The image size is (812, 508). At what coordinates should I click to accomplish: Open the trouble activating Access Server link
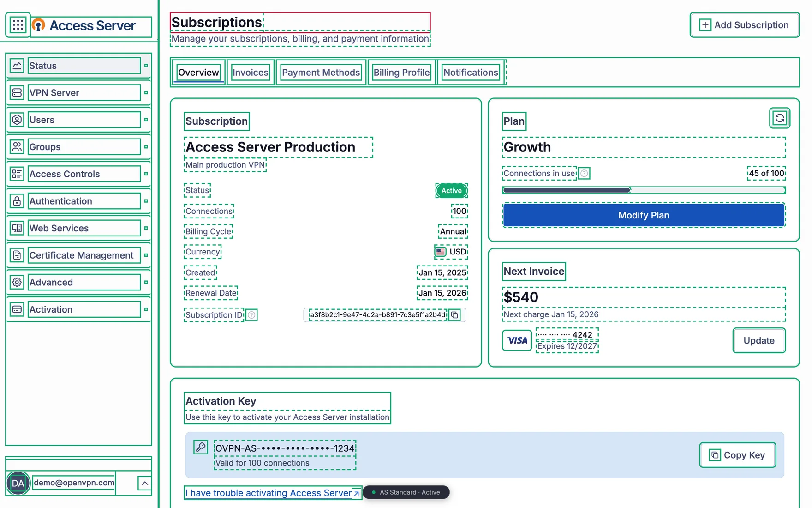pyautogui.click(x=272, y=493)
